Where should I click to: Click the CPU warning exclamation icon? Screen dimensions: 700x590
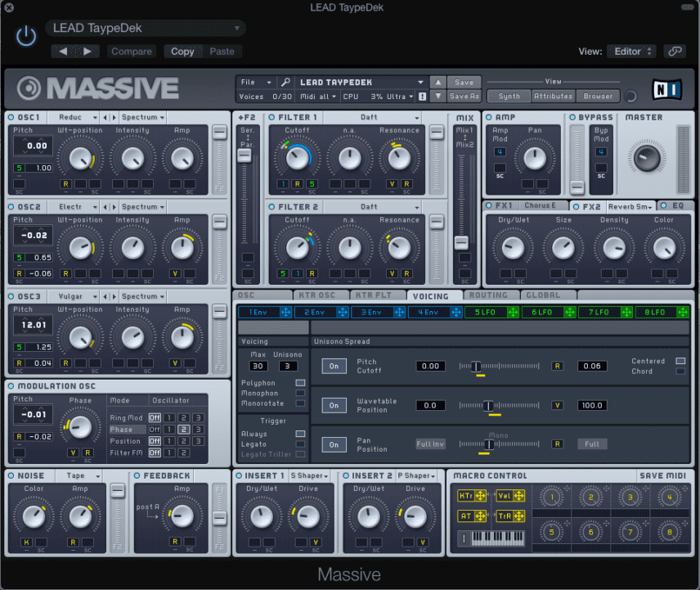[x=422, y=97]
